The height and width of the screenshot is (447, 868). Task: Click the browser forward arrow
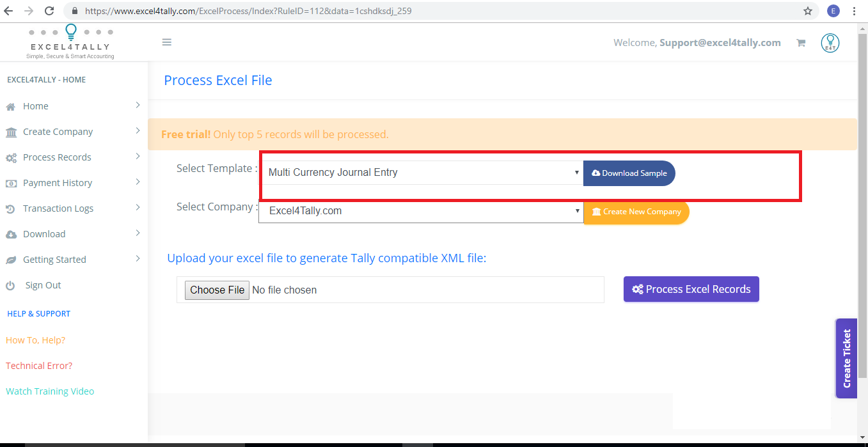[x=28, y=11]
